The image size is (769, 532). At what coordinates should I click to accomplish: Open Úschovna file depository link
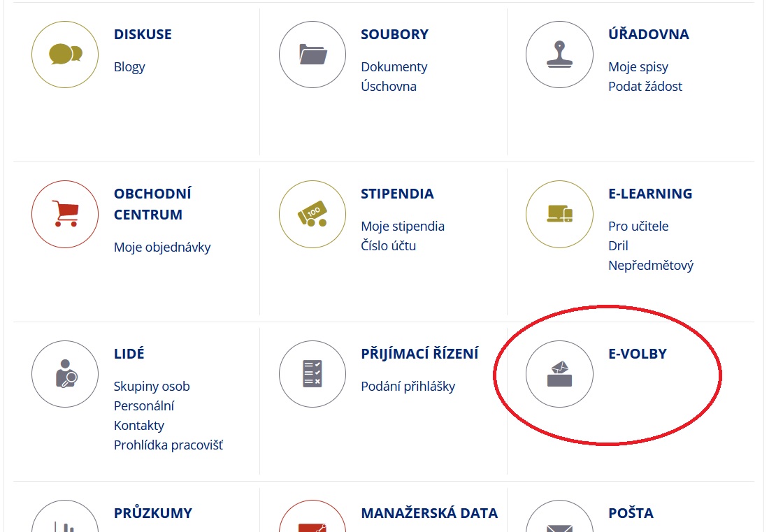pyautogui.click(x=388, y=87)
